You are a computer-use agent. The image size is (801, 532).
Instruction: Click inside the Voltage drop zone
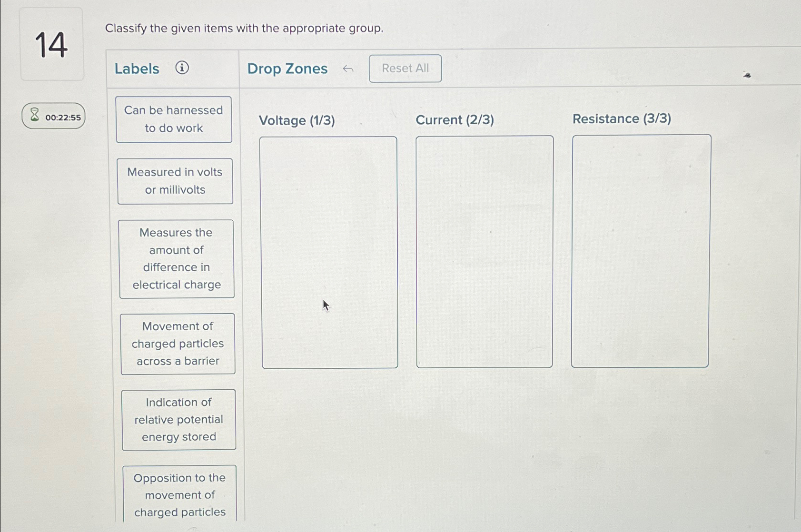(x=329, y=251)
